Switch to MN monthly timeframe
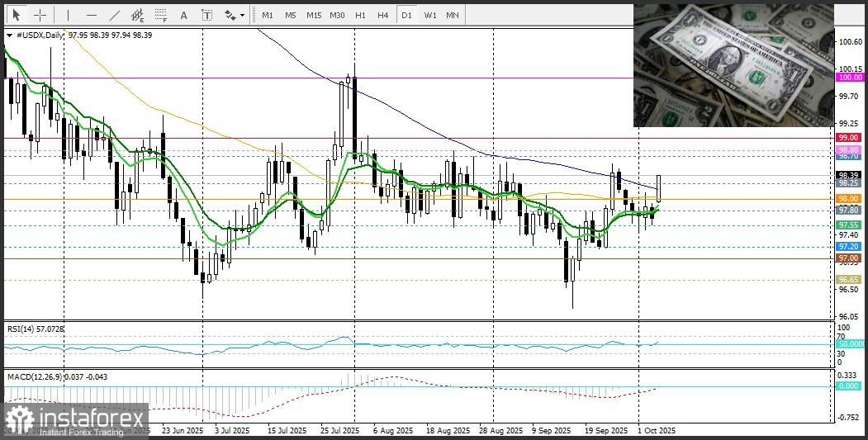The width and height of the screenshot is (868, 440). (453, 15)
